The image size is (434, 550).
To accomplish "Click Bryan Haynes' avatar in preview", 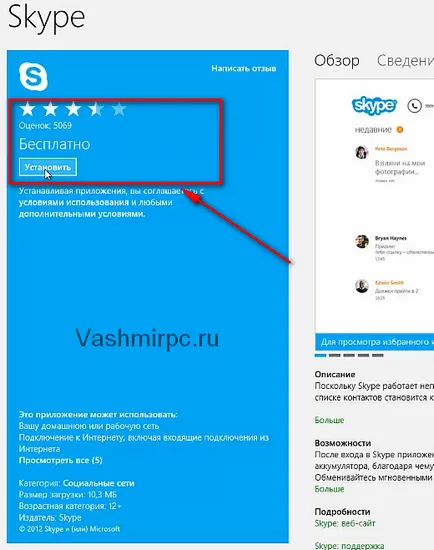I will coord(362,241).
